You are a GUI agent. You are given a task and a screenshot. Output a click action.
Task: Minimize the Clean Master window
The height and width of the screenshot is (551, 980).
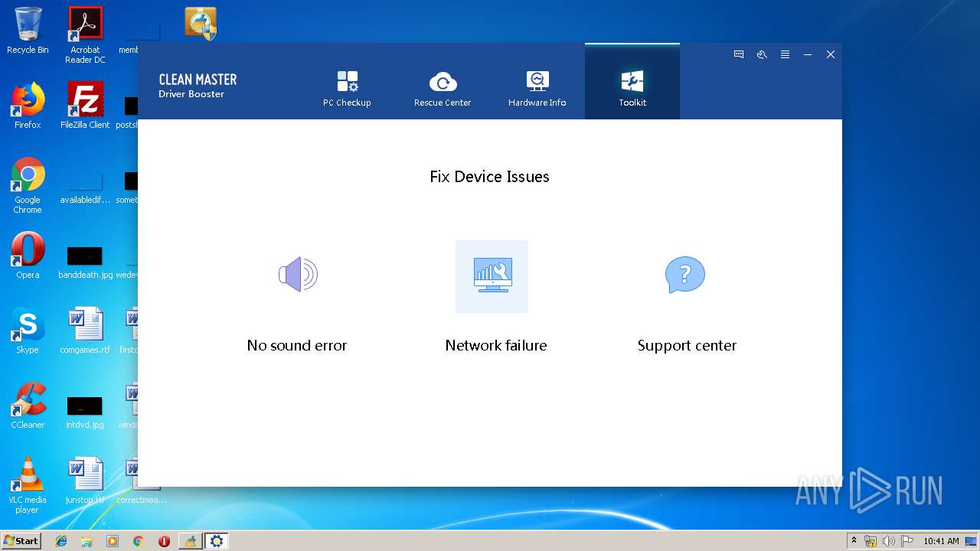[808, 54]
